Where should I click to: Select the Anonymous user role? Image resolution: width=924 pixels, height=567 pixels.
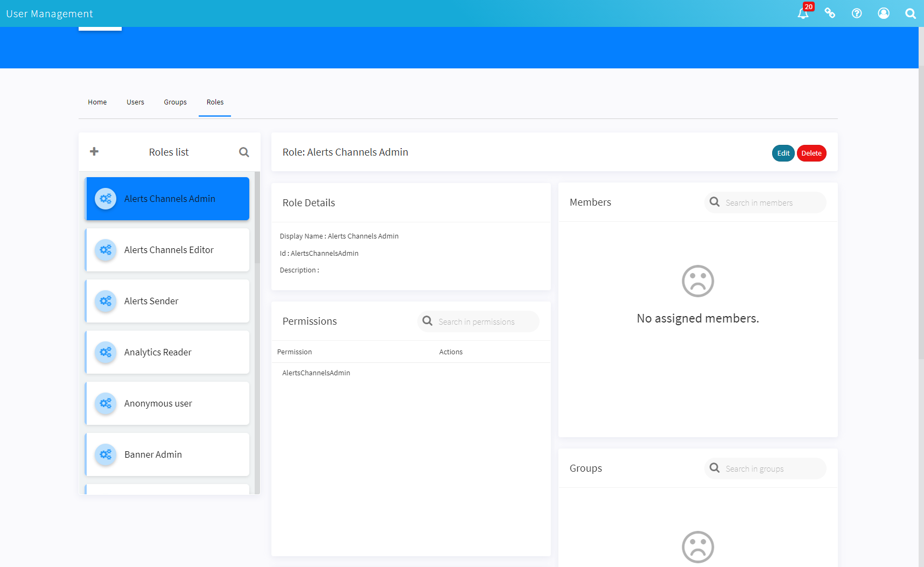167,403
